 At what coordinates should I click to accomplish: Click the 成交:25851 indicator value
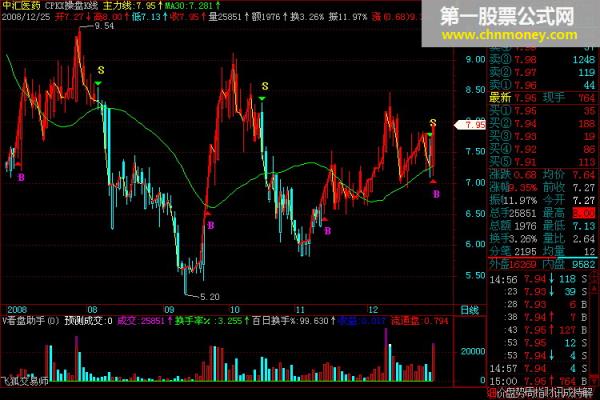pos(143,321)
